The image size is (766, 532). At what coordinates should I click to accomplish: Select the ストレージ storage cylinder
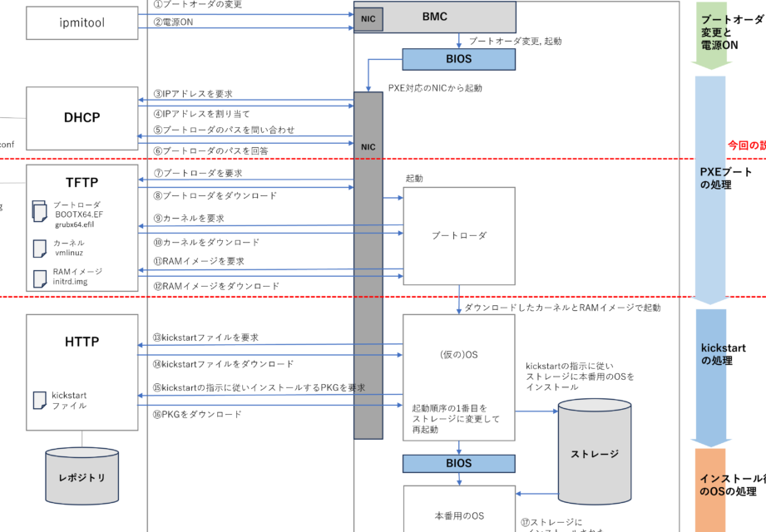pyautogui.click(x=594, y=452)
